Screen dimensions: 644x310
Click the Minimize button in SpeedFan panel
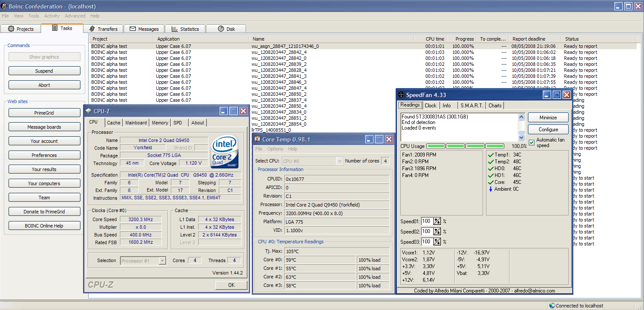click(548, 118)
